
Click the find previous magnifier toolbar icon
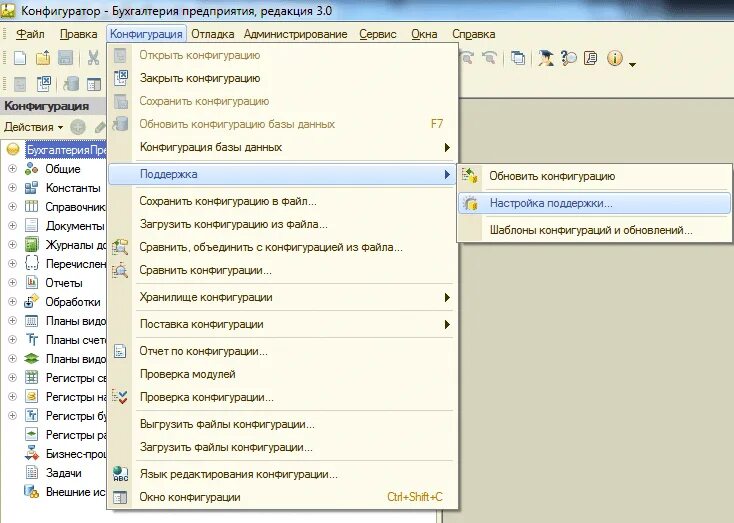tap(489, 58)
